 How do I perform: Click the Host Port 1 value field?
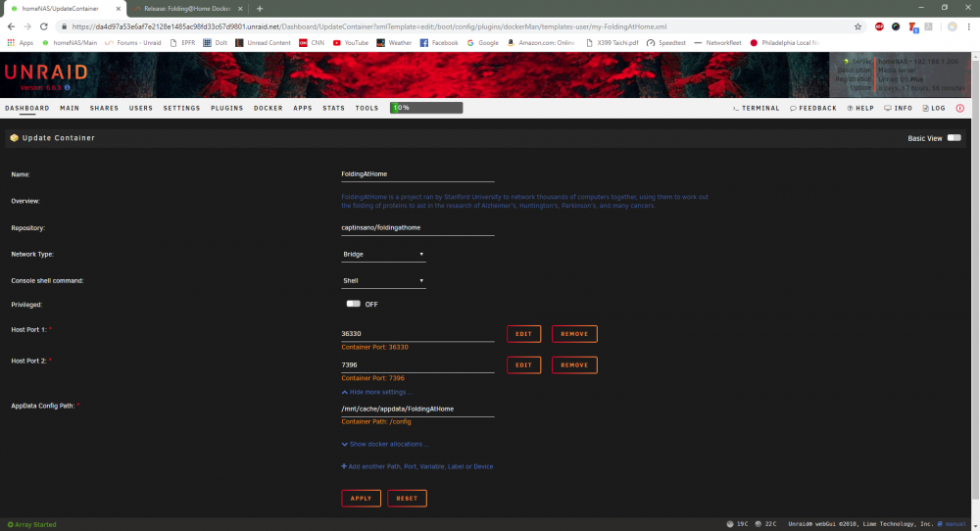(x=417, y=334)
